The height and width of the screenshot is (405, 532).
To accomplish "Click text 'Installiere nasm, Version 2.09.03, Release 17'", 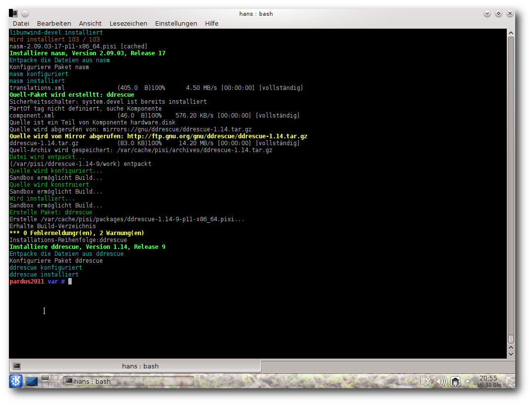I will click(x=87, y=53).
